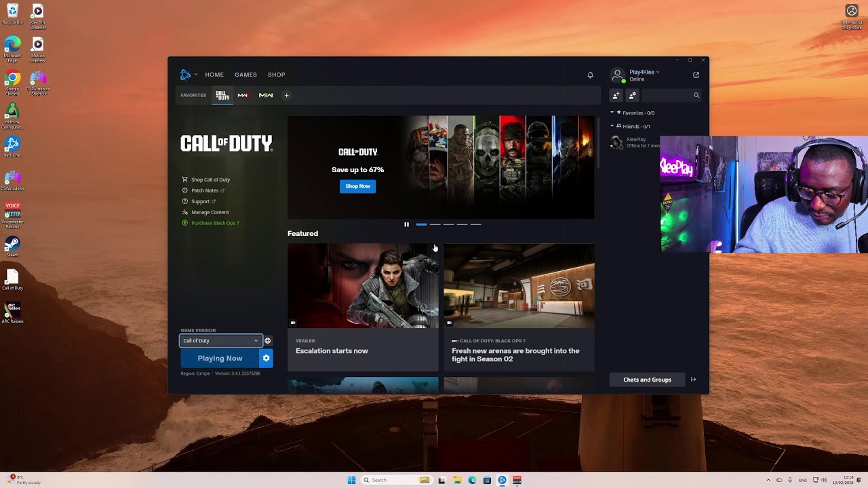Open the GAMES tab
Viewport: 868px width, 488px height.
pos(245,75)
